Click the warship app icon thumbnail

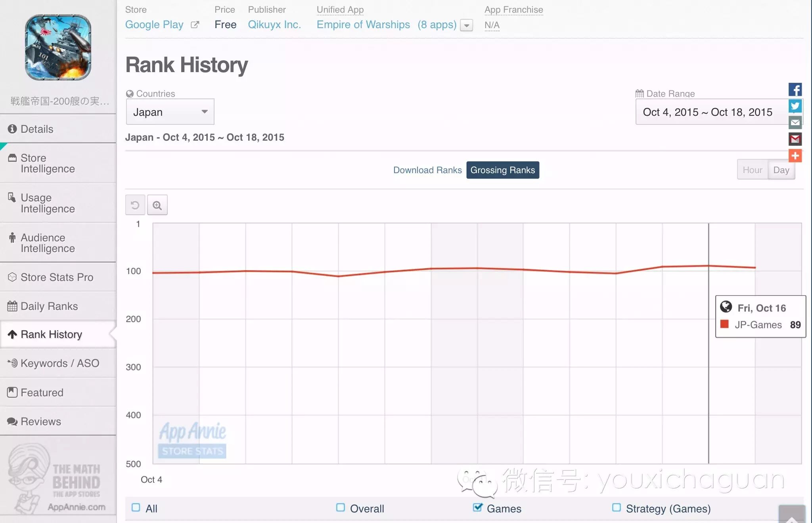58,48
